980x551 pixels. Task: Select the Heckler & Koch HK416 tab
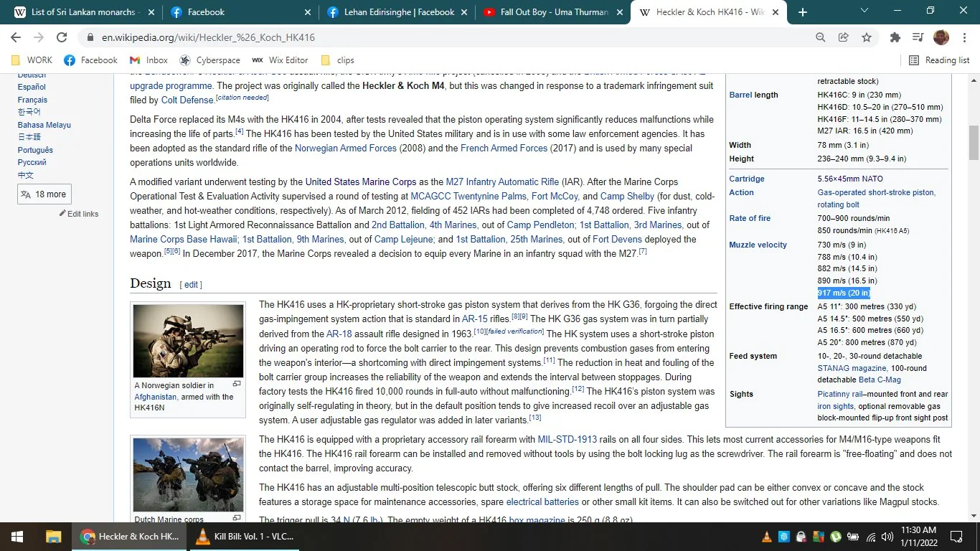click(709, 12)
